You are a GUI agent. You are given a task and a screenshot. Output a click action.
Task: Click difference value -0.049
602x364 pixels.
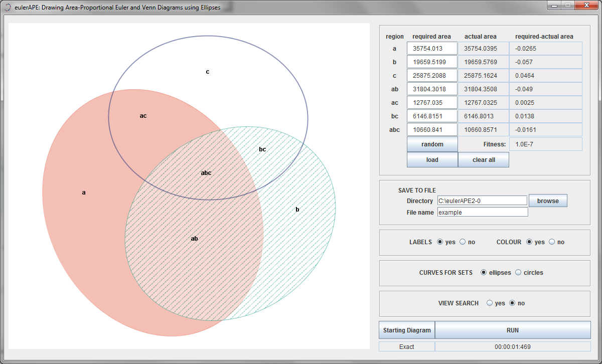tap(546, 89)
